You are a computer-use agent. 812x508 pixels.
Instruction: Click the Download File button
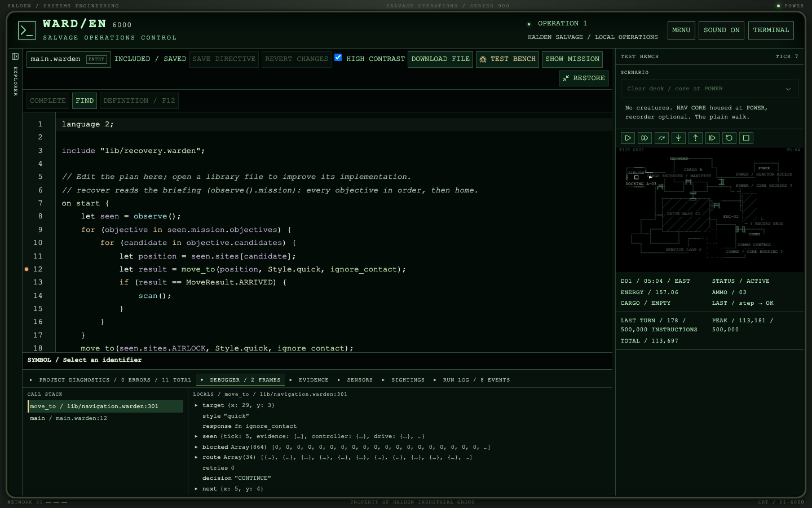440,59
